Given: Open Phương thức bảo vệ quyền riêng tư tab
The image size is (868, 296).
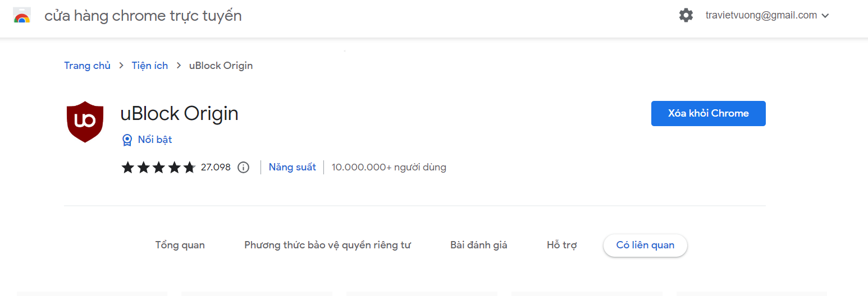Looking at the screenshot, I should (328, 245).
